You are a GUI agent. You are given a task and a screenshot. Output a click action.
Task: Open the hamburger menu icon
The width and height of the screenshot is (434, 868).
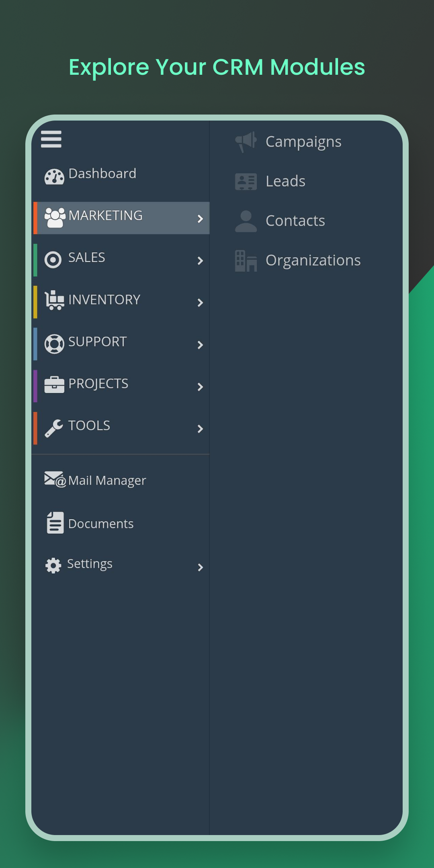point(51,139)
